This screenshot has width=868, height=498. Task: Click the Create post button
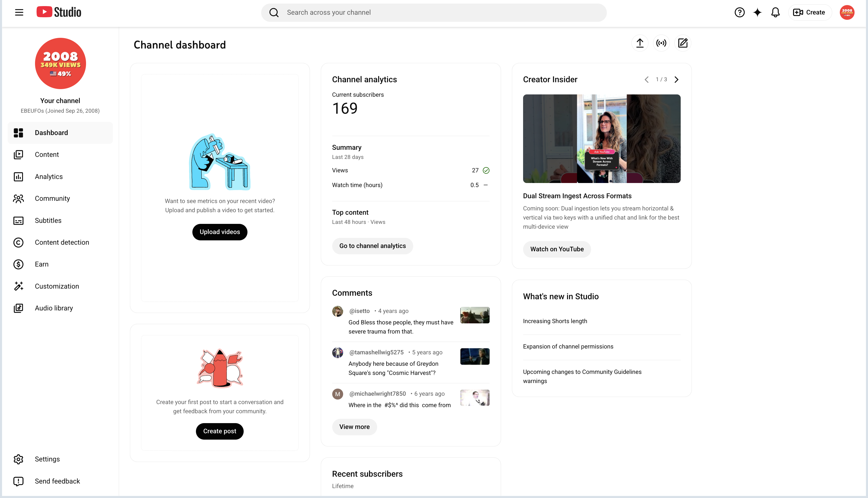pyautogui.click(x=220, y=431)
